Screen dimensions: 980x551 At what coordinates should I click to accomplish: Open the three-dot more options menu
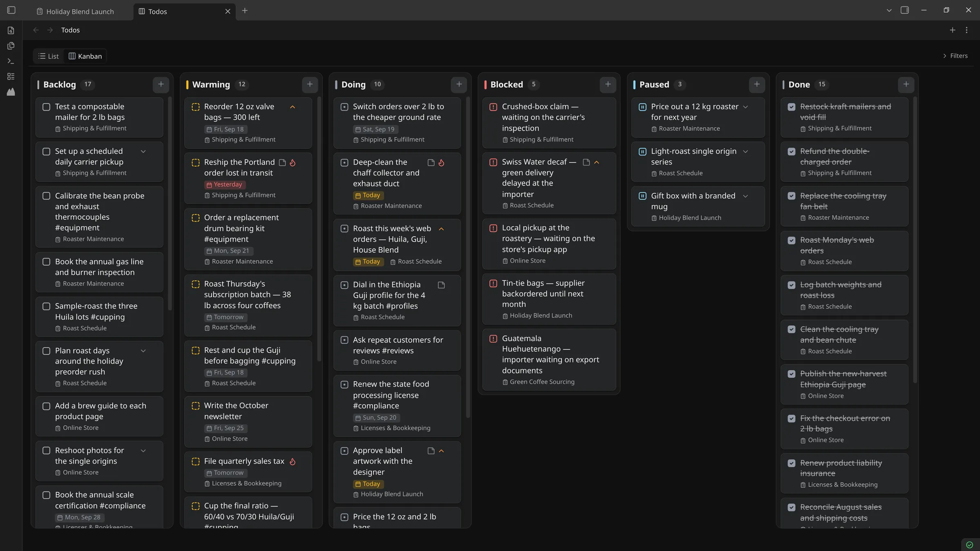pos(967,30)
